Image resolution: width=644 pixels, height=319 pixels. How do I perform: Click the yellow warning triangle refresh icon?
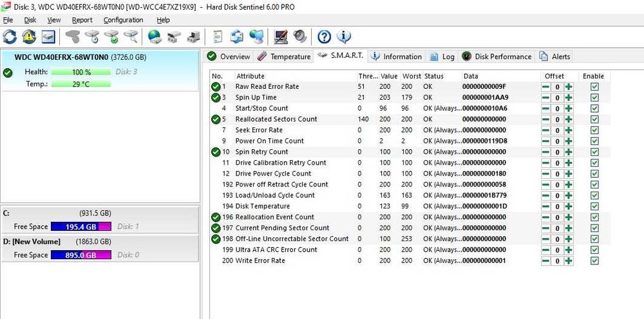(x=29, y=37)
